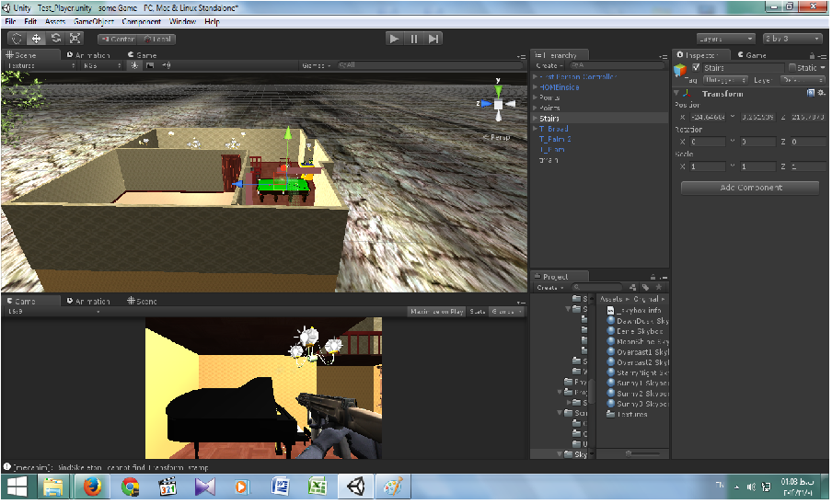This screenshot has height=504, width=832.
Task: Toggle the Stairs object active checkbox
Action: pos(697,68)
